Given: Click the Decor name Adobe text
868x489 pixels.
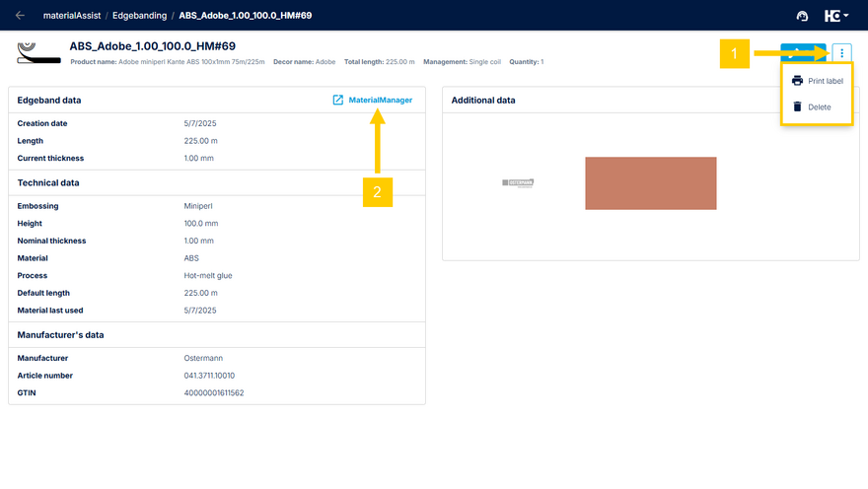Looking at the screenshot, I should [x=304, y=62].
